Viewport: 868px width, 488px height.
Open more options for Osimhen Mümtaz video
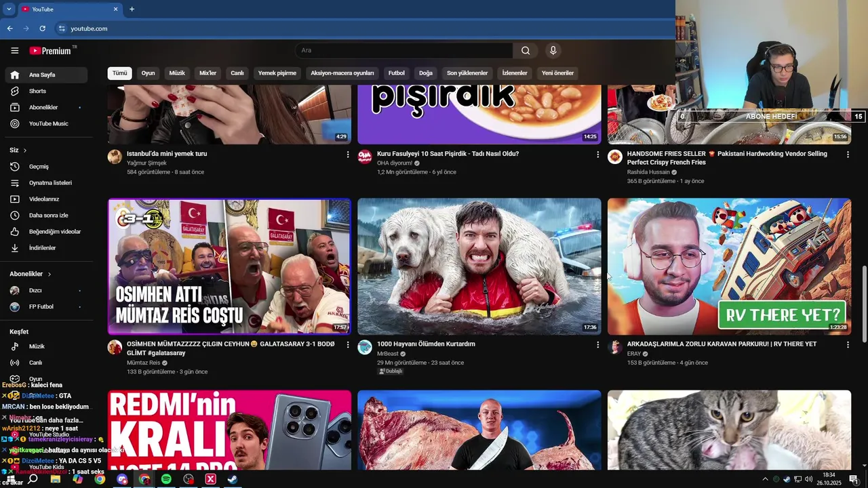(x=348, y=345)
